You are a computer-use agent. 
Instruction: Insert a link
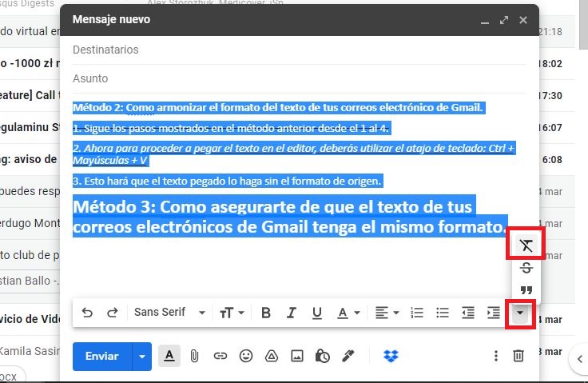(x=220, y=356)
